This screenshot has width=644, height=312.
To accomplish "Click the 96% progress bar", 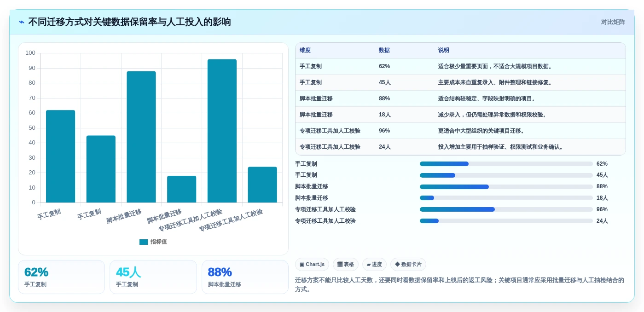I will 506,209.
